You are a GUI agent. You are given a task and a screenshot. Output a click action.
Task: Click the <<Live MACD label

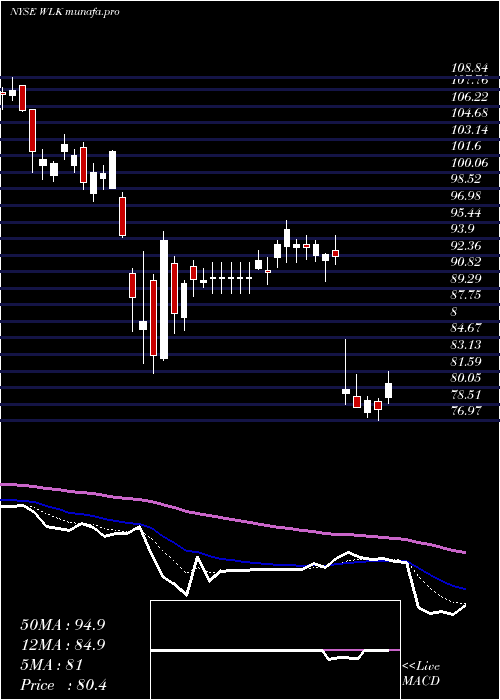(x=421, y=674)
